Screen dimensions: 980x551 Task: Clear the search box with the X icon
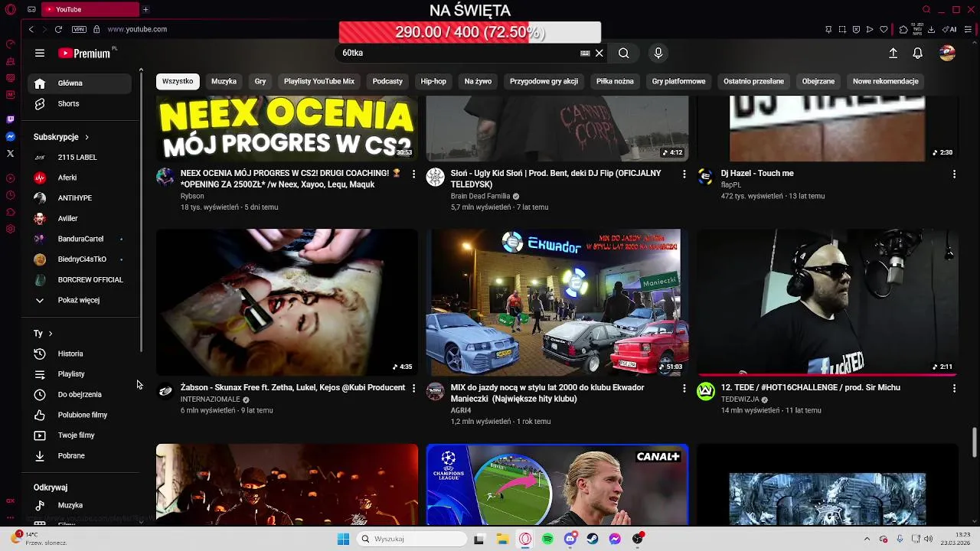(x=599, y=53)
